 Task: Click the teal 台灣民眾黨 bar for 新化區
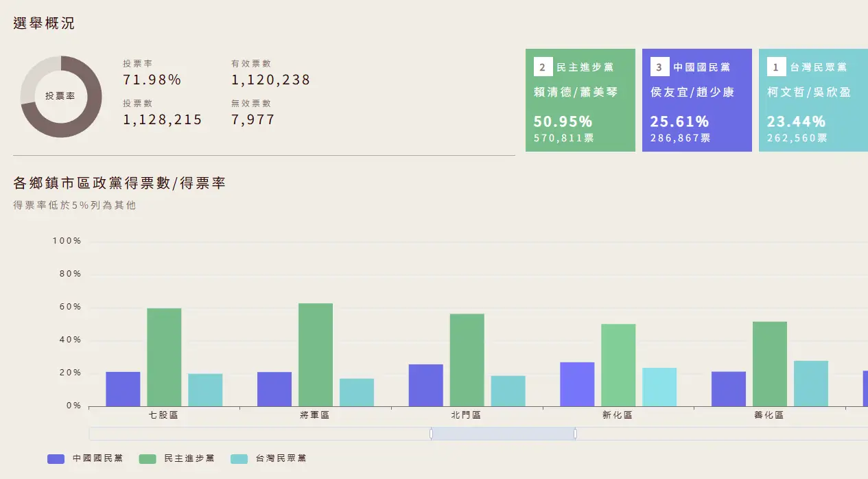[659, 387]
